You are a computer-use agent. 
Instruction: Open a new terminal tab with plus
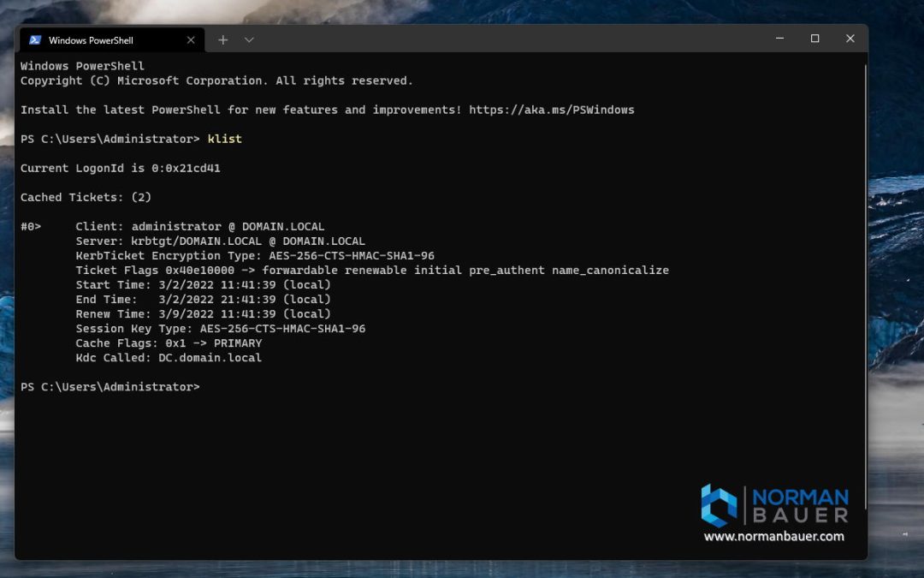222,40
